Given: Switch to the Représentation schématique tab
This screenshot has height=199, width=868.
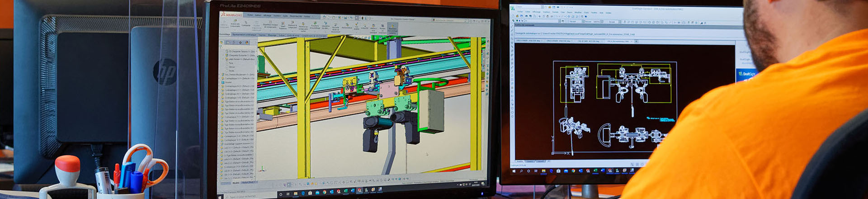Looking at the screenshot, I should (x=244, y=35).
